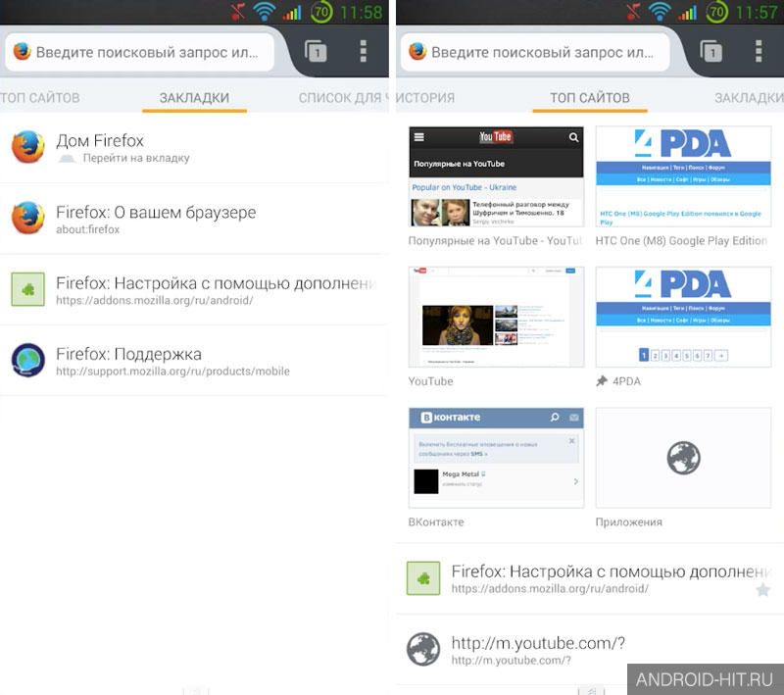Tap magnifier icon in YouTube thumbnail
The height and width of the screenshot is (695, 784).
[x=573, y=137]
